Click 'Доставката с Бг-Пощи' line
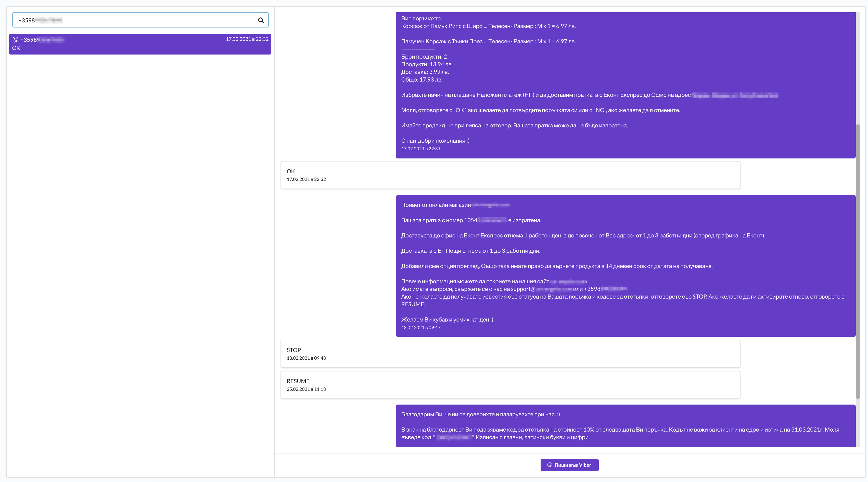The height and width of the screenshot is (482, 868). 471,251
